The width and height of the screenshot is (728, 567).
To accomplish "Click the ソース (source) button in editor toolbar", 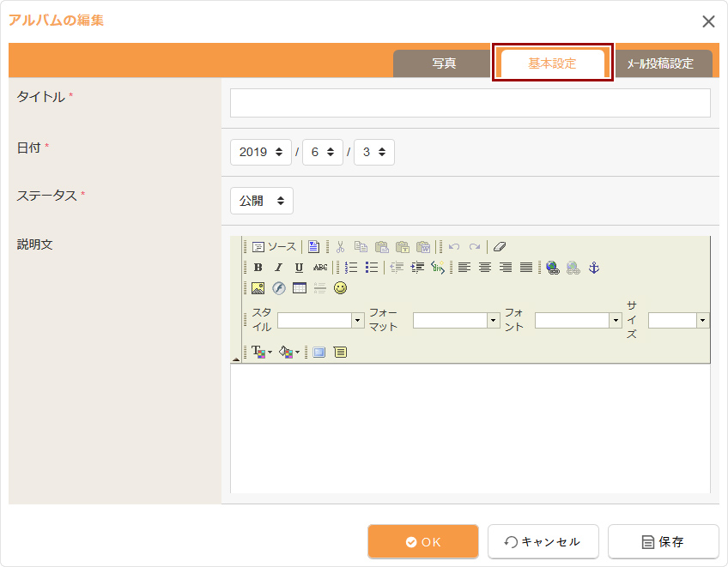I will click(x=274, y=246).
